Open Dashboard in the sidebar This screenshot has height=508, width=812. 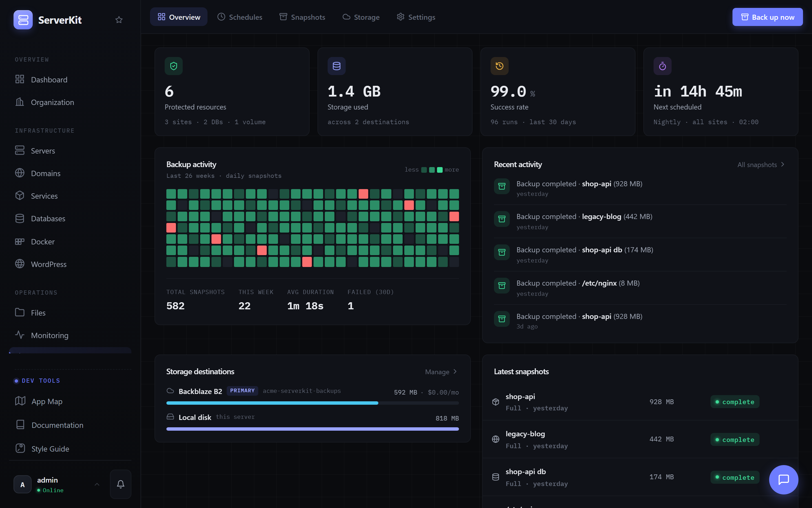click(x=70, y=80)
